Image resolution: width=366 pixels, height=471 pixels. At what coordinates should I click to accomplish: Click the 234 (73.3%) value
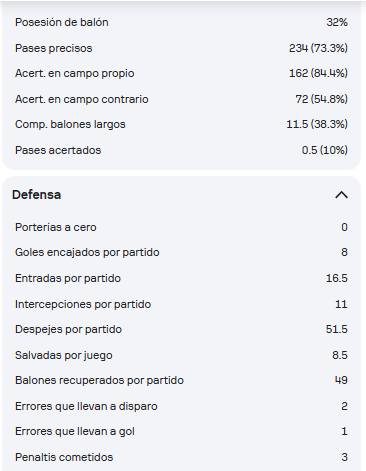click(318, 48)
